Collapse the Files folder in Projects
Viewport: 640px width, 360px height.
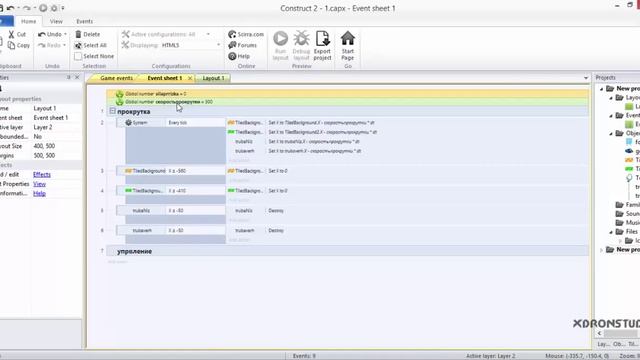click(x=611, y=232)
